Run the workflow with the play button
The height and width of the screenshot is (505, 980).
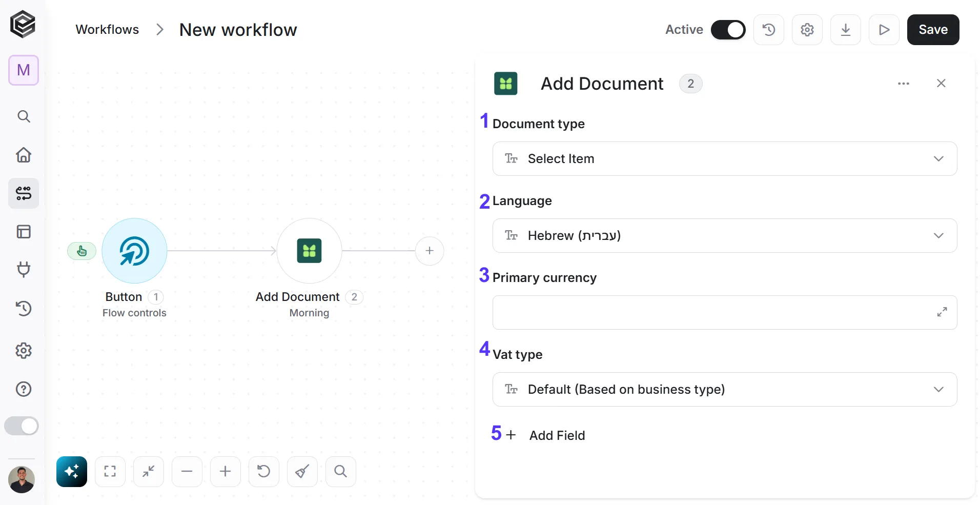[x=884, y=30]
